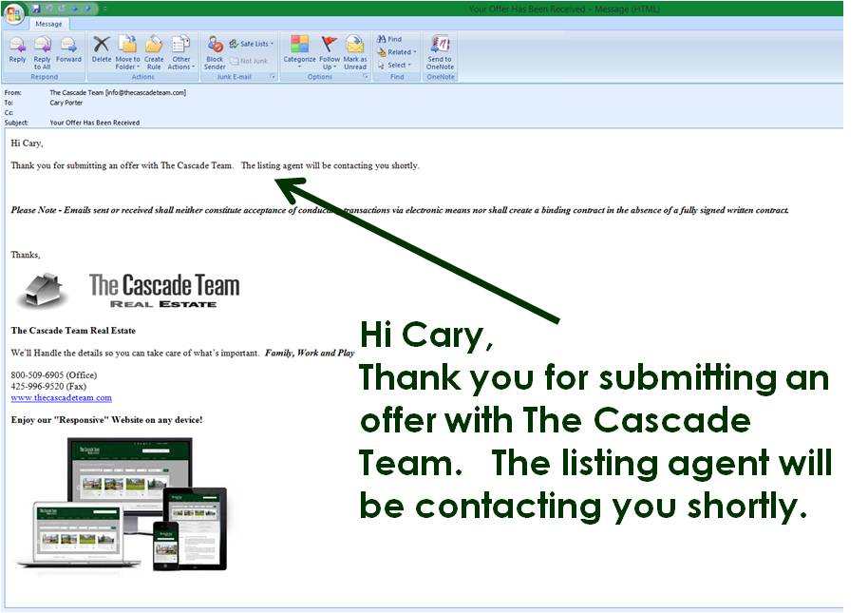Click the responsive website devices image

point(123,503)
